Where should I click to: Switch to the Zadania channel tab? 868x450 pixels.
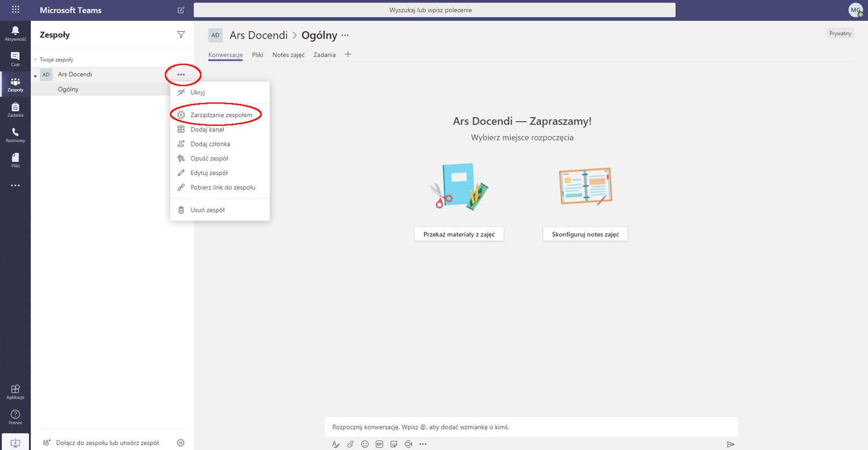point(325,55)
